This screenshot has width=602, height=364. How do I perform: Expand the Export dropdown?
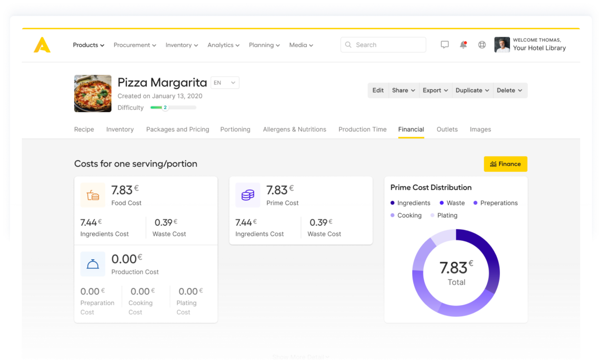(435, 90)
